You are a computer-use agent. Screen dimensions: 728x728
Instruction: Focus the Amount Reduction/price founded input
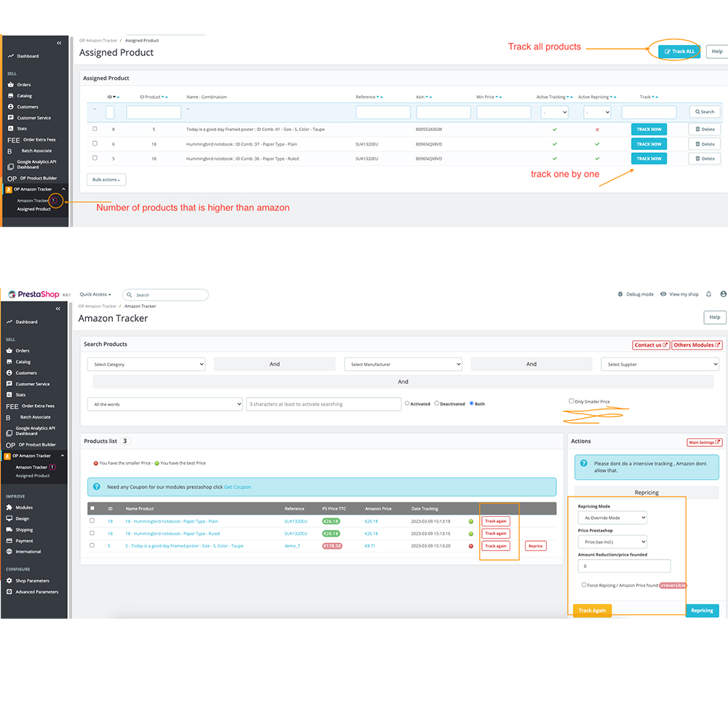coord(624,566)
